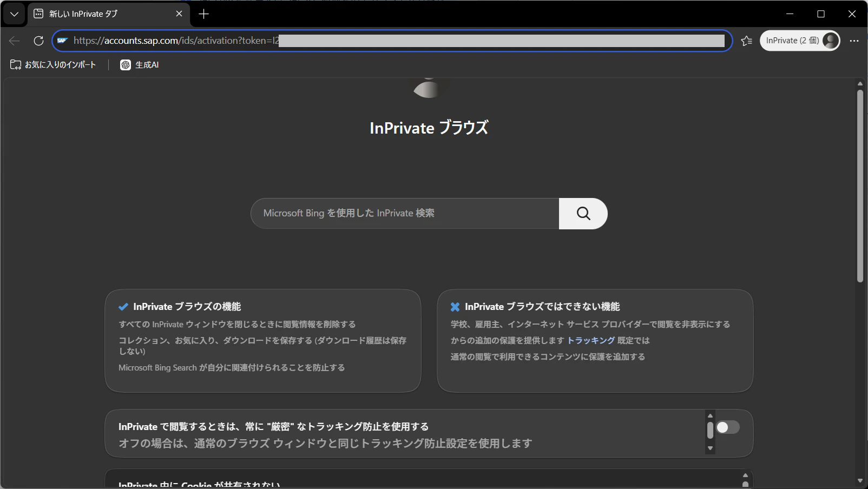The width and height of the screenshot is (868, 489).
Task: Open the tab actions dropdown menu
Action: pos(14,14)
